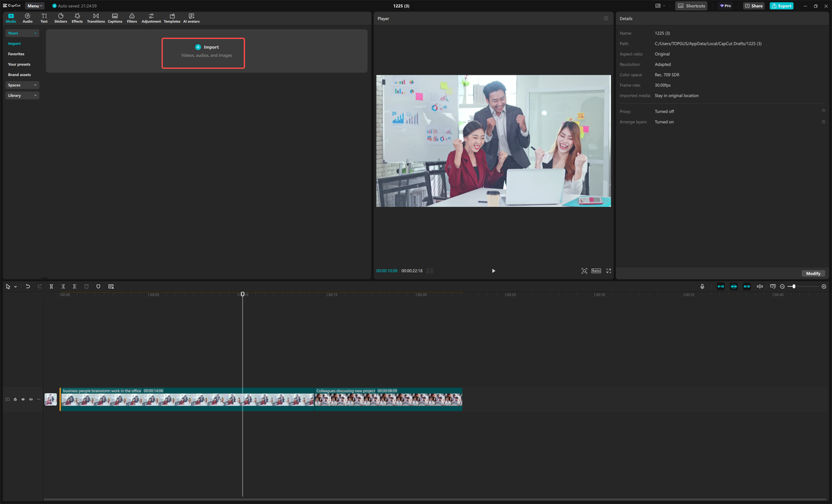Open the Filters tab
The height and width of the screenshot is (504, 832).
[x=132, y=18]
